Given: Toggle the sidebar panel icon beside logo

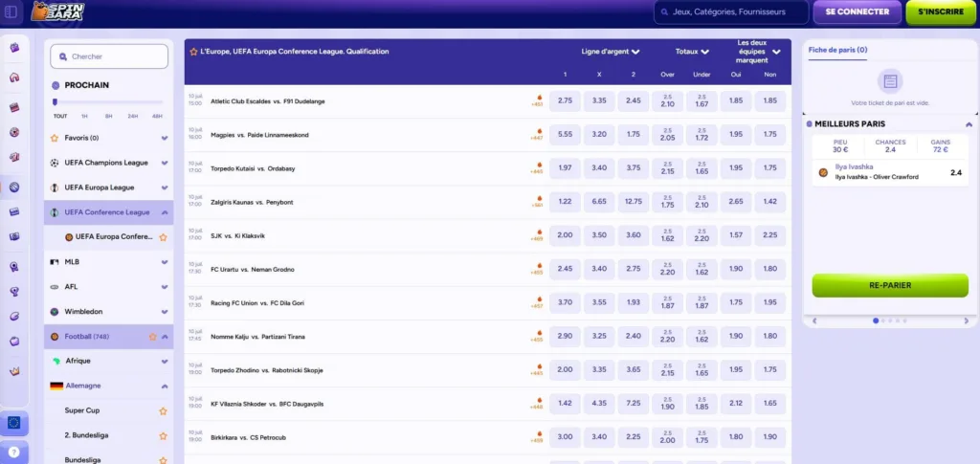Looking at the screenshot, I should (11, 11).
